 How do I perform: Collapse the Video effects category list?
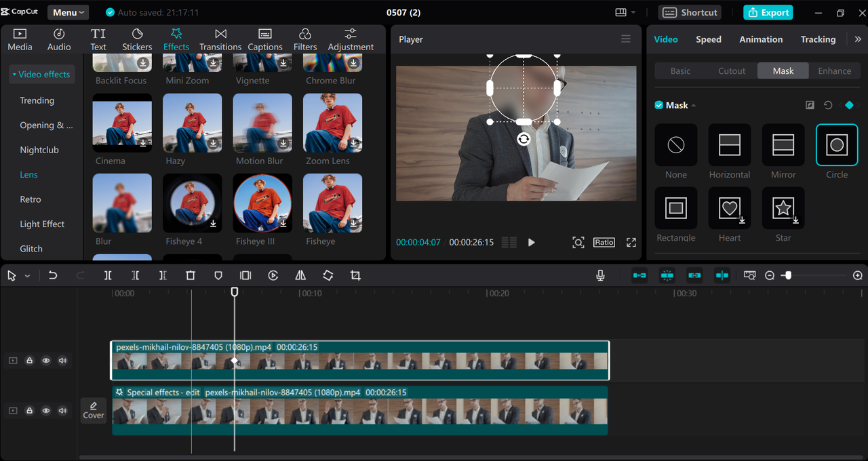tap(42, 74)
